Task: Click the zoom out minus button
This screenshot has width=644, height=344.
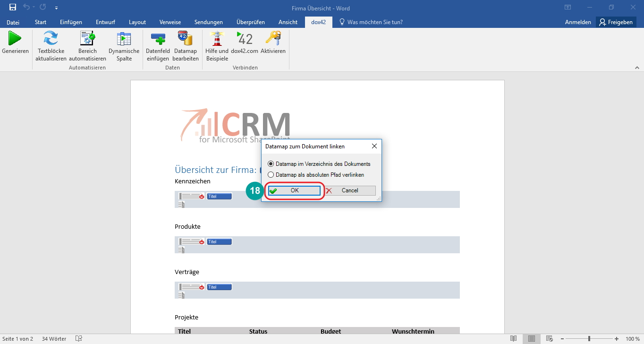Action: pyautogui.click(x=562, y=339)
